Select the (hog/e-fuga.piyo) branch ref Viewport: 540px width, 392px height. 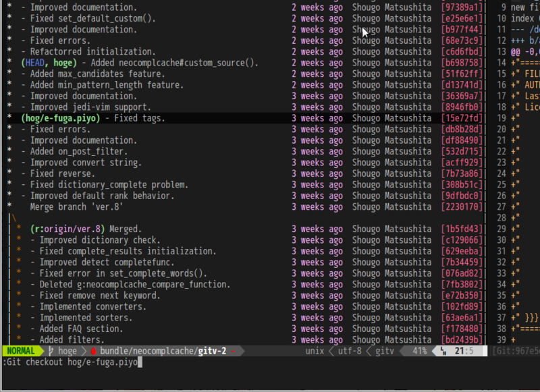(61, 118)
